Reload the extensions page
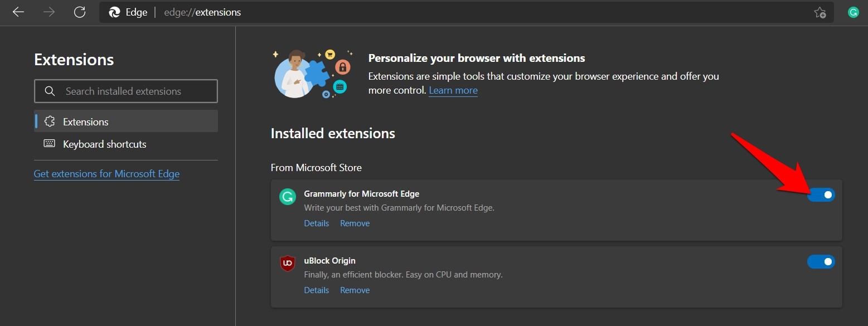Screen dimensions: 868x326 pyautogui.click(x=79, y=12)
